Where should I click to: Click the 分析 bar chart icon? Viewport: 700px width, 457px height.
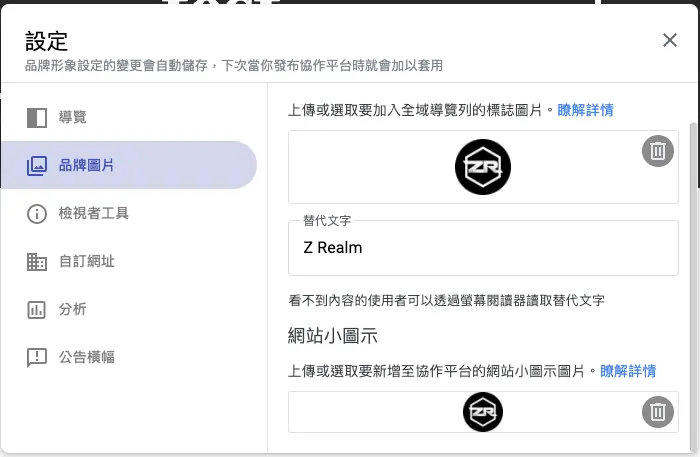[37, 309]
